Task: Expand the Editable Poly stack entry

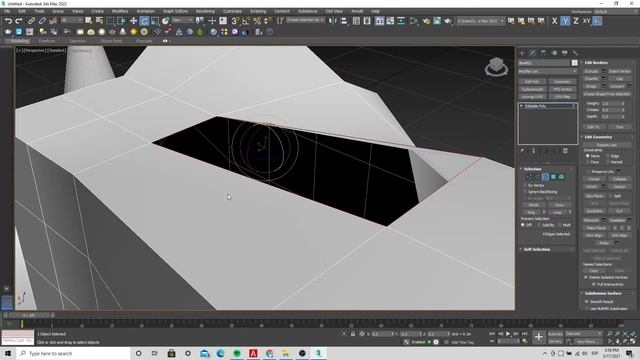Action: [x=522, y=106]
